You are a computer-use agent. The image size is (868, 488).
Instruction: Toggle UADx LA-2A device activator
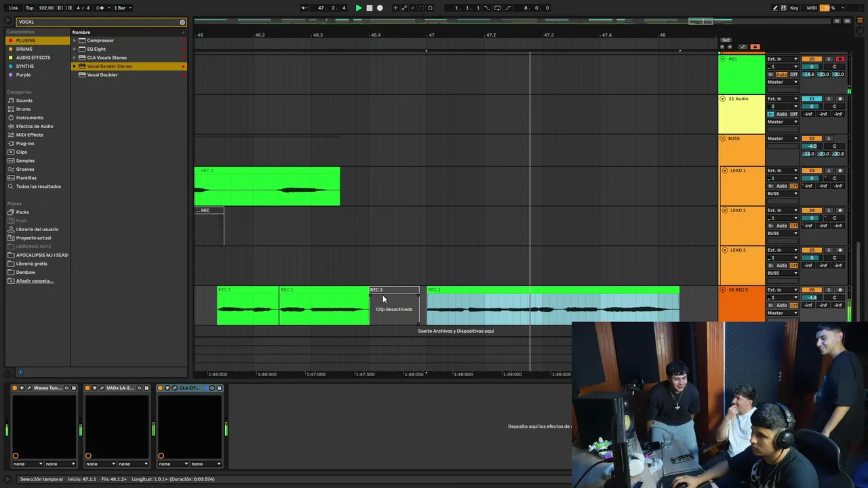(87, 388)
